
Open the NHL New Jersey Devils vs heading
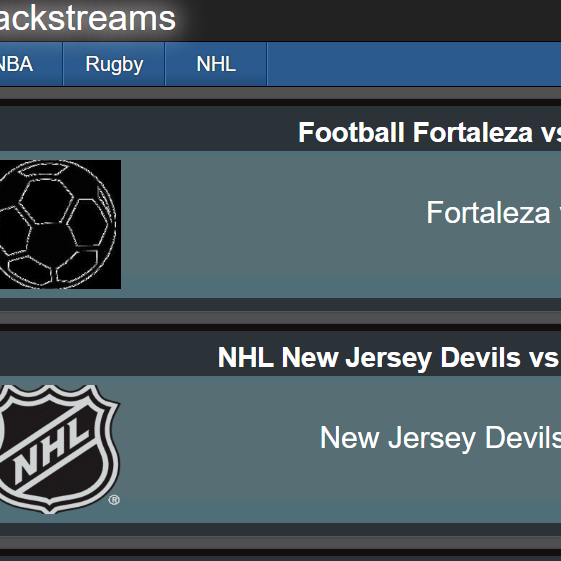click(389, 357)
